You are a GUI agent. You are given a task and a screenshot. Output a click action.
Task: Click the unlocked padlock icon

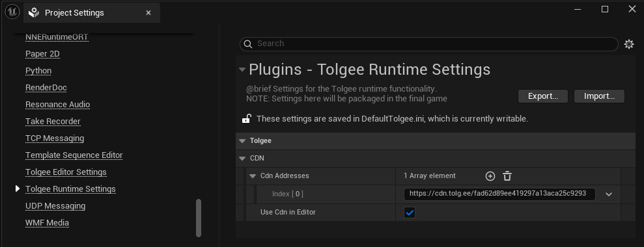coord(246,119)
